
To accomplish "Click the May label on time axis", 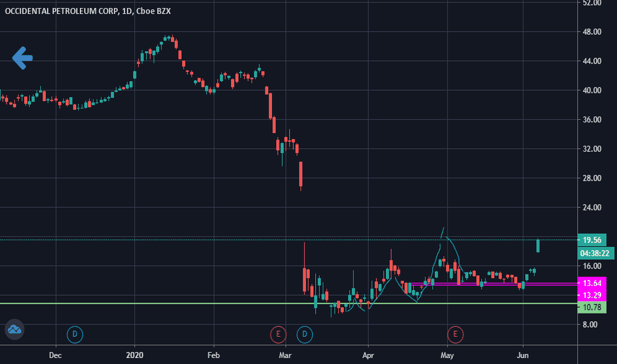I will (x=447, y=355).
